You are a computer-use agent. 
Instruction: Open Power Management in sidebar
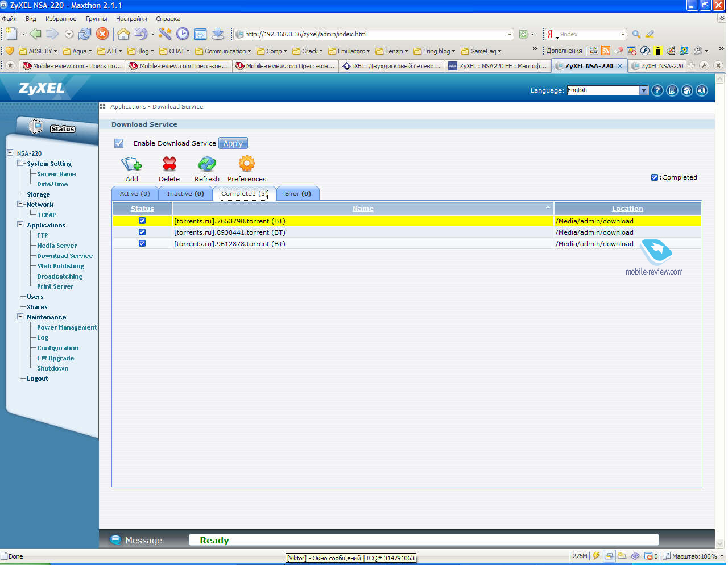click(67, 327)
